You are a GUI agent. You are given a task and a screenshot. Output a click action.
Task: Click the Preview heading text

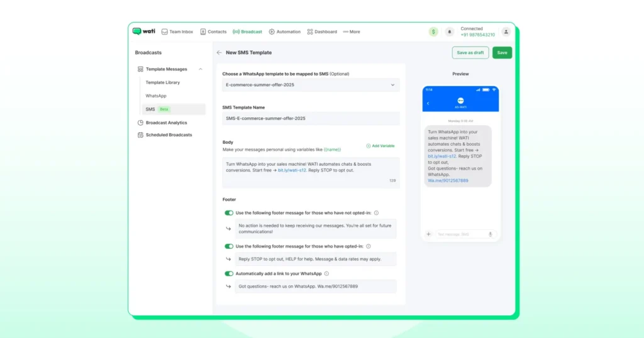coord(460,74)
